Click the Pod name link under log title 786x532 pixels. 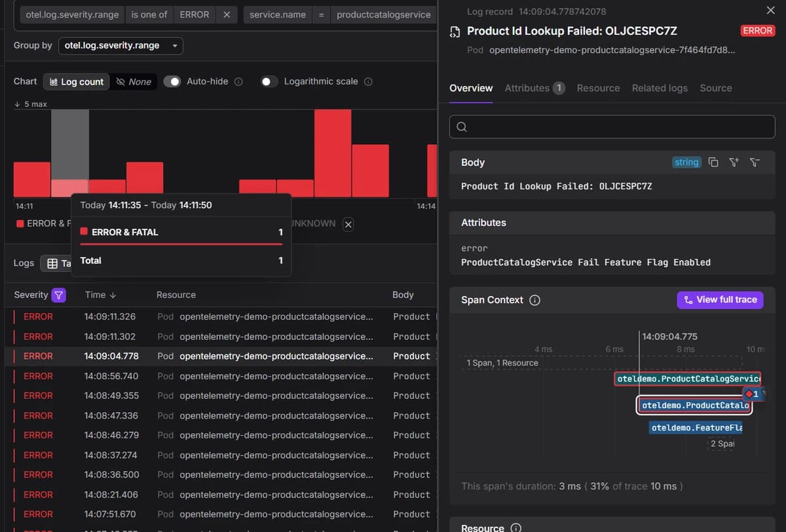(x=612, y=50)
